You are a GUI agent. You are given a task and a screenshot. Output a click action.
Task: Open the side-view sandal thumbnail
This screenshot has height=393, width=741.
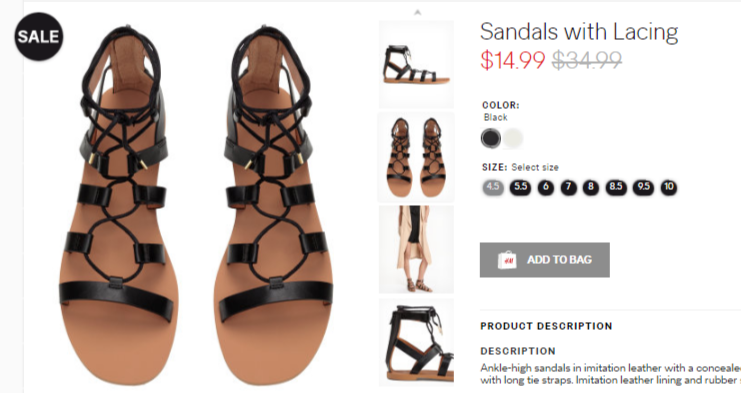[x=416, y=64]
